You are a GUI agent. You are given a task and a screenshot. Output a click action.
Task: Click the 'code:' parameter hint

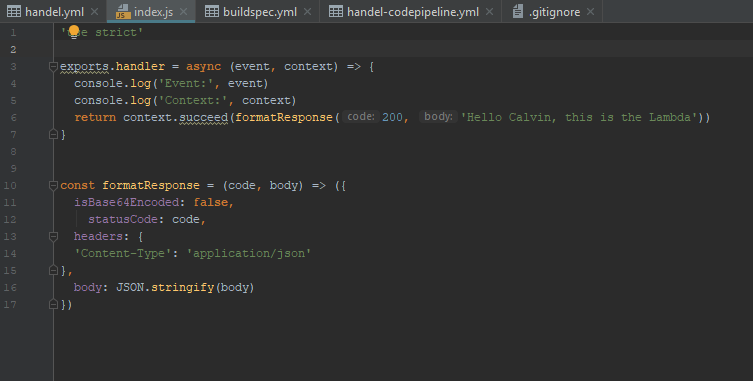click(361, 117)
